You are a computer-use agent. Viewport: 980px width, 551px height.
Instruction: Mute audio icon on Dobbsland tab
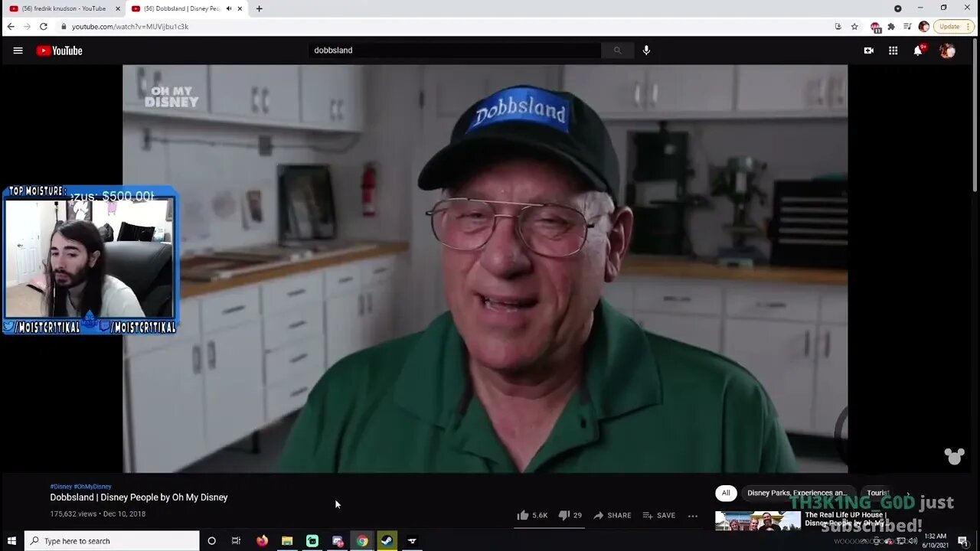point(228,8)
